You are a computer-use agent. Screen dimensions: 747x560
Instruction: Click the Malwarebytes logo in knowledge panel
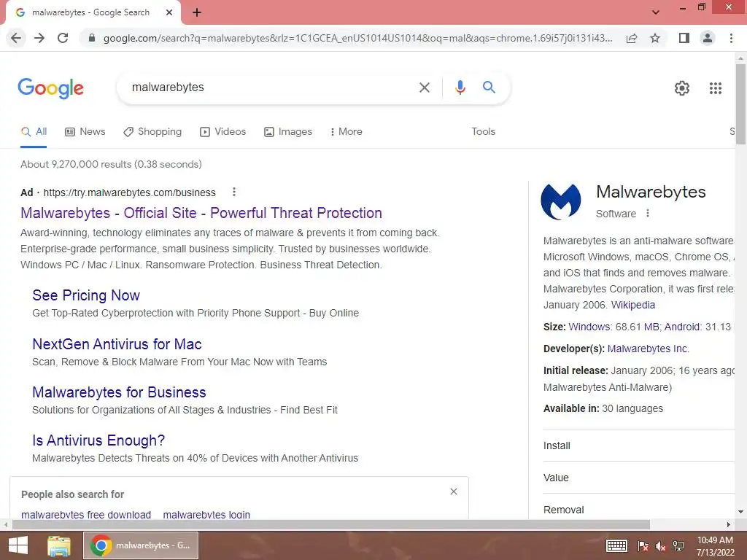[561, 202]
